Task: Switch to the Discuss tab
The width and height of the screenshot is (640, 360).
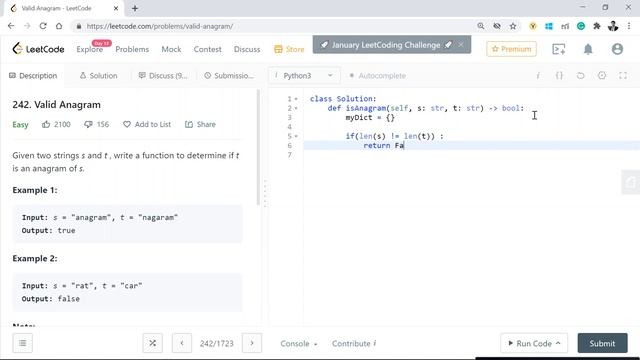Action: 163,76
